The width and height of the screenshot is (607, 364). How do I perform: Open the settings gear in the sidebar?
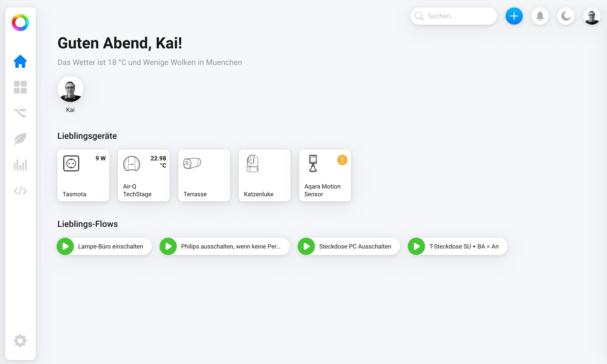click(20, 340)
